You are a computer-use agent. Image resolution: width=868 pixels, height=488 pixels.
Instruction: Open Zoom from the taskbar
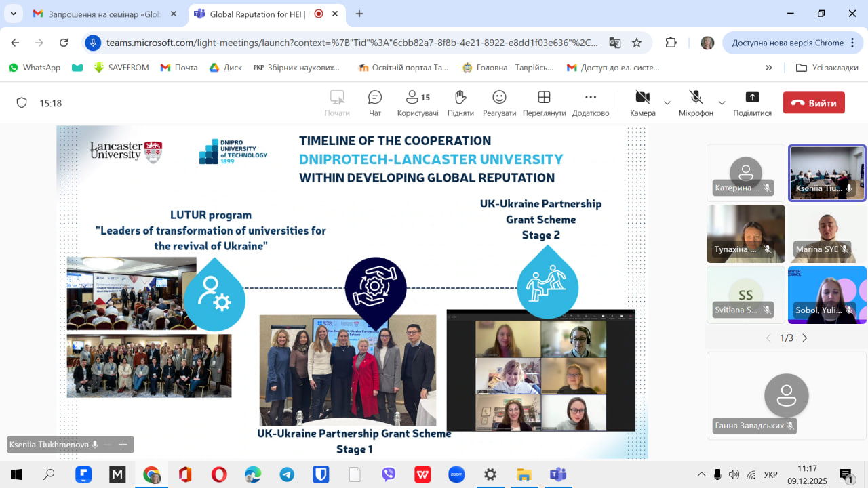[456, 474]
